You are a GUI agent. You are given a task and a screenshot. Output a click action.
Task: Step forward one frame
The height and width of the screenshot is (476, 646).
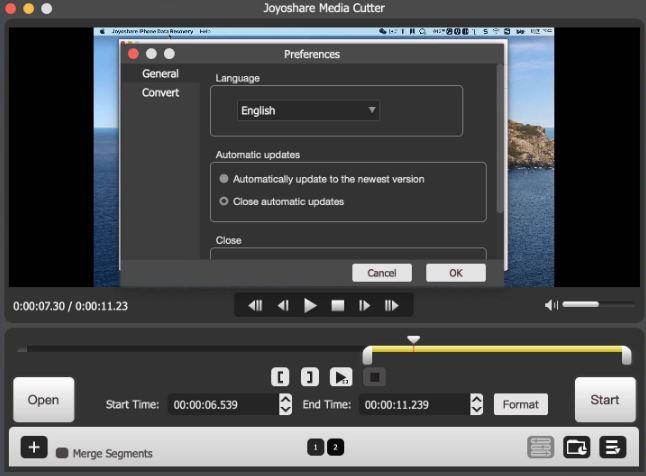[364, 305]
